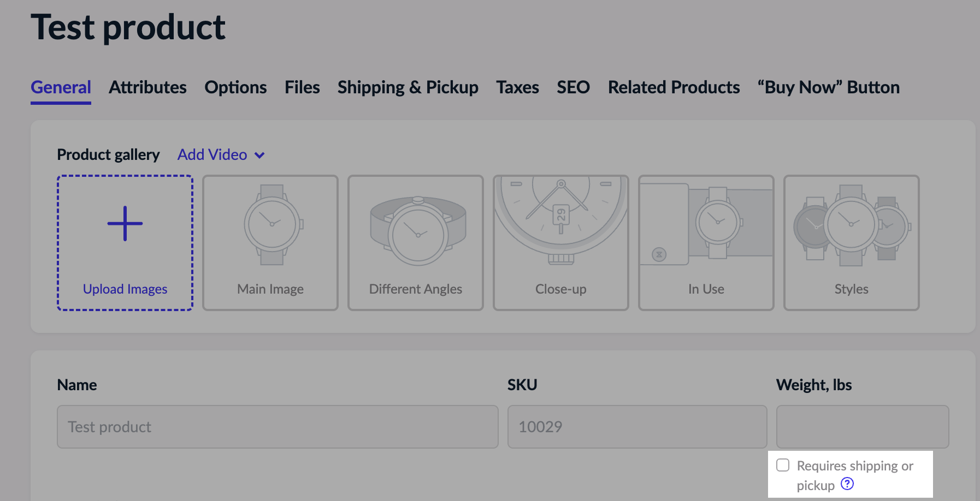Focus the Weight, lbs input field

coord(863,427)
